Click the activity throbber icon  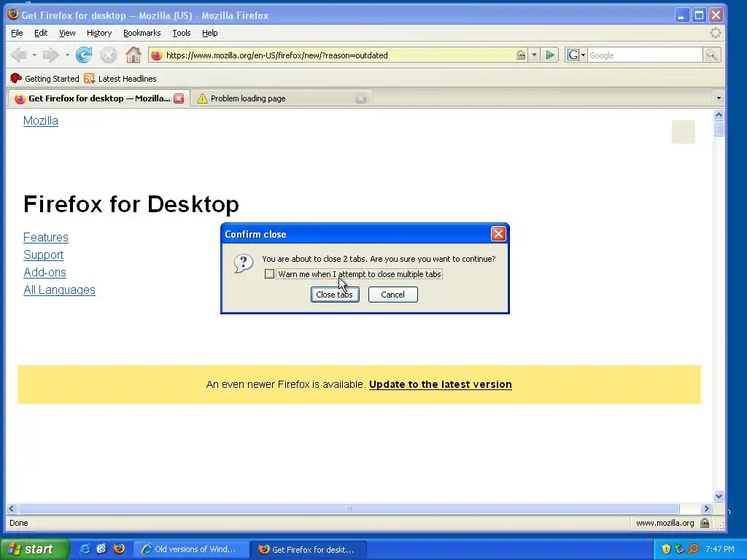[x=716, y=33]
